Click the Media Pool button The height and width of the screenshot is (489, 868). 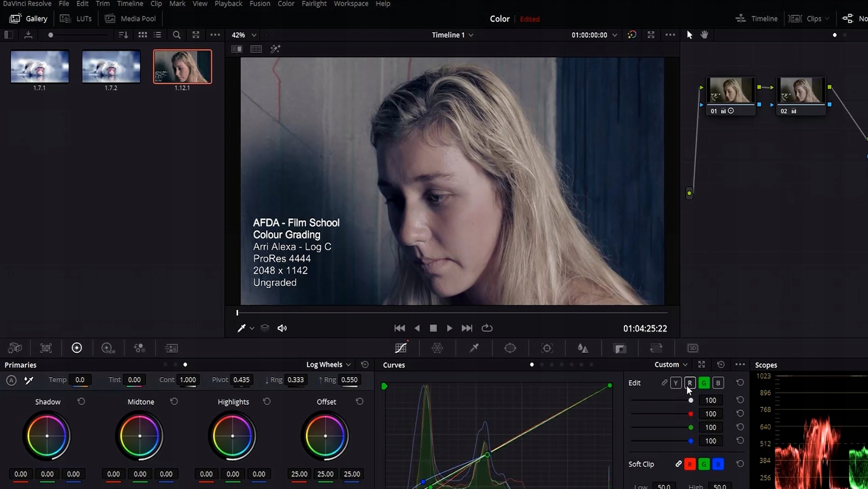pyautogui.click(x=130, y=18)
